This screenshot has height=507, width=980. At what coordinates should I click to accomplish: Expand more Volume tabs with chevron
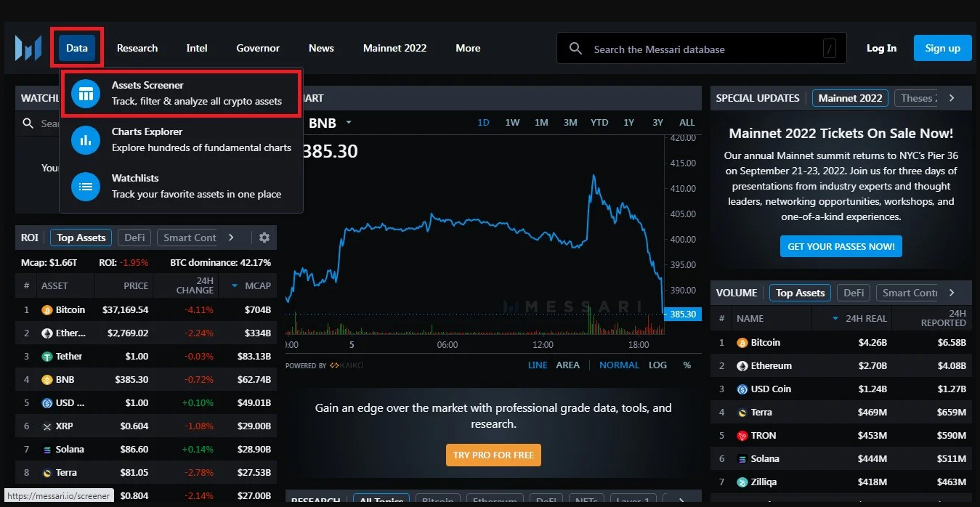[952, 293]
